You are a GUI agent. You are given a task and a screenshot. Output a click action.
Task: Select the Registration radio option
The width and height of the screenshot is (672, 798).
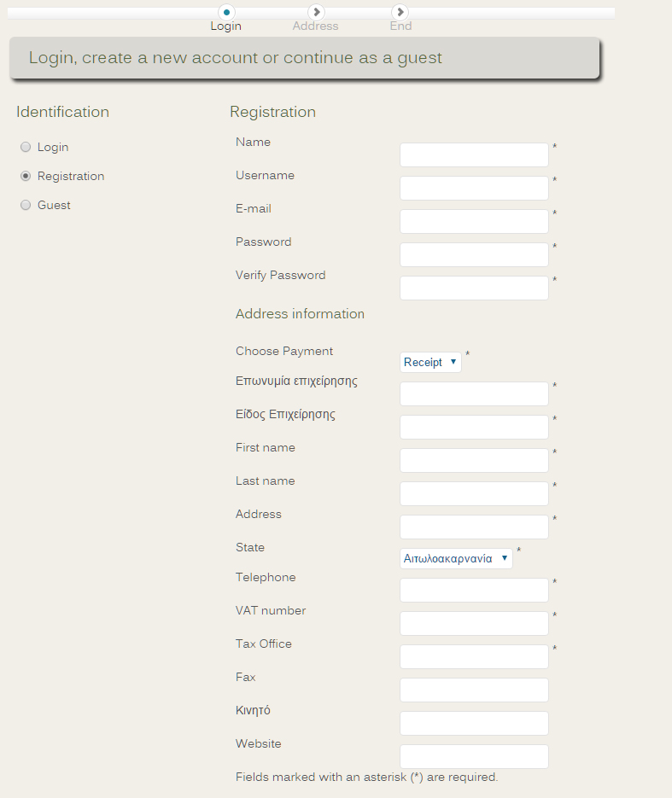26,176
